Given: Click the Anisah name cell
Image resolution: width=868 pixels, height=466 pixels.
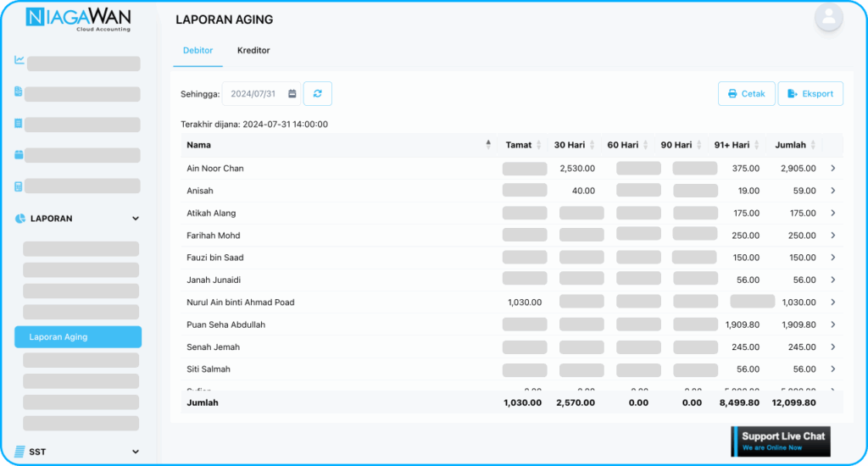Looking at the screenshot, I should pos(200,191).
